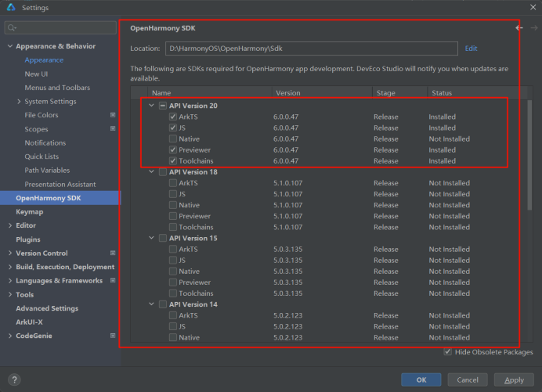Screen dimensions: 542x392
Task: Open Menus and Toolbars settings
Action: 57,88
